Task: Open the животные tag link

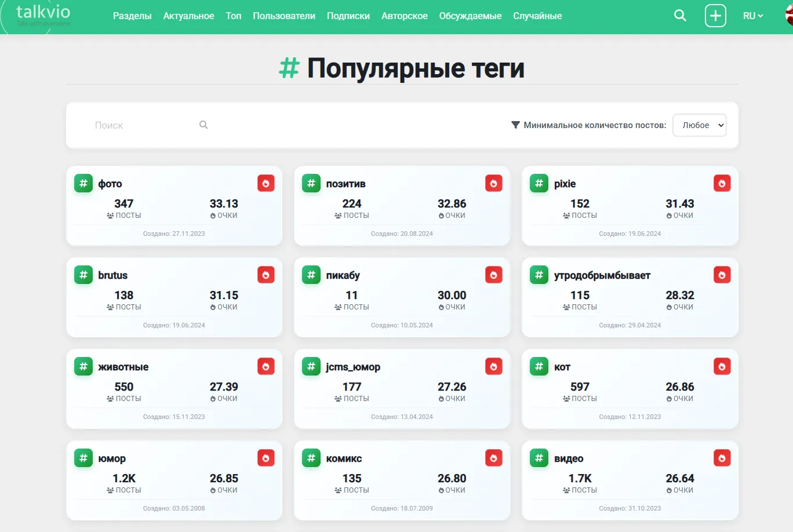Action: 123,367
